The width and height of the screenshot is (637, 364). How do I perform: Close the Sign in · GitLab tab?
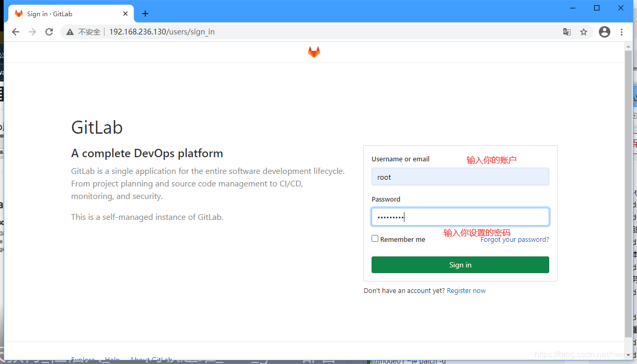(x=125, y=14)
